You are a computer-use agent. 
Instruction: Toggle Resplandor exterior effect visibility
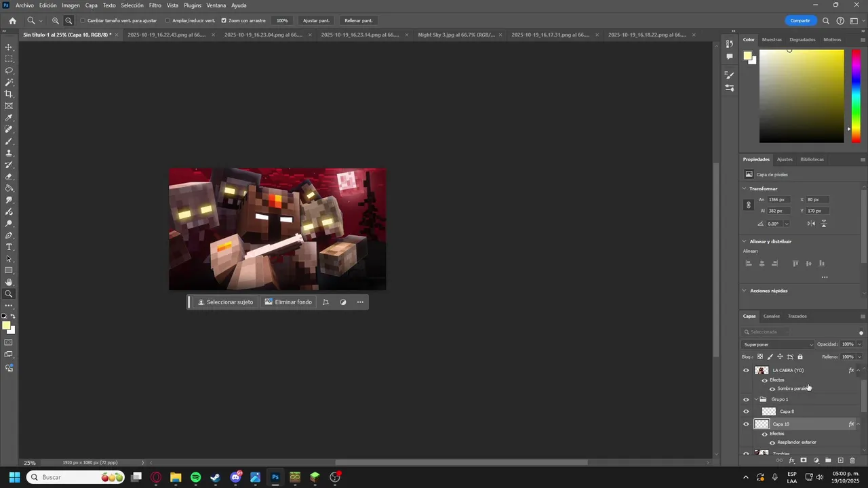click(x=772, y=443)
